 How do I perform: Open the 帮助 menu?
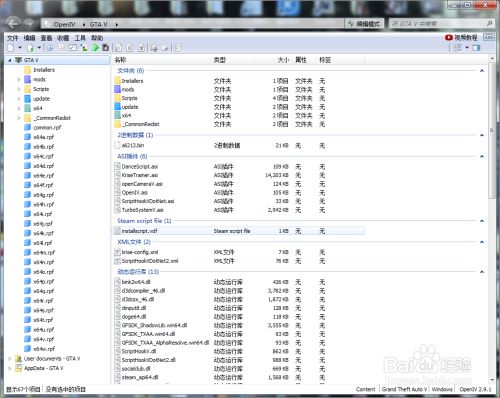pos(97,38)
